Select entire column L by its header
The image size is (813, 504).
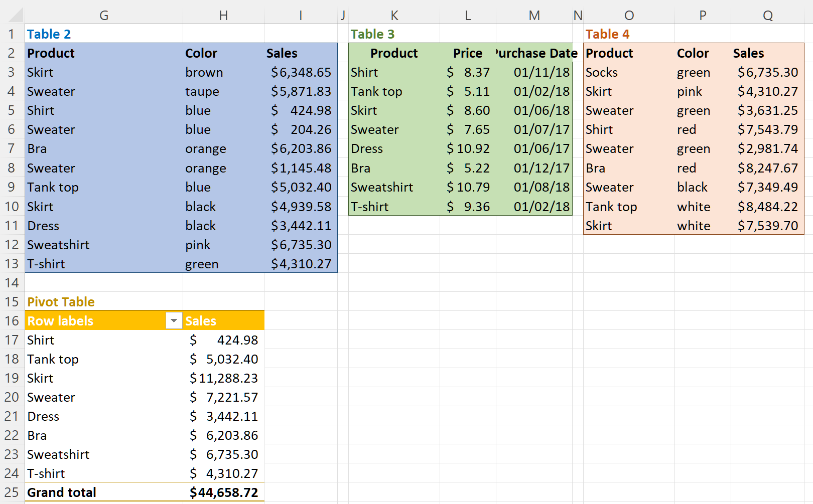tap(467, 15)
